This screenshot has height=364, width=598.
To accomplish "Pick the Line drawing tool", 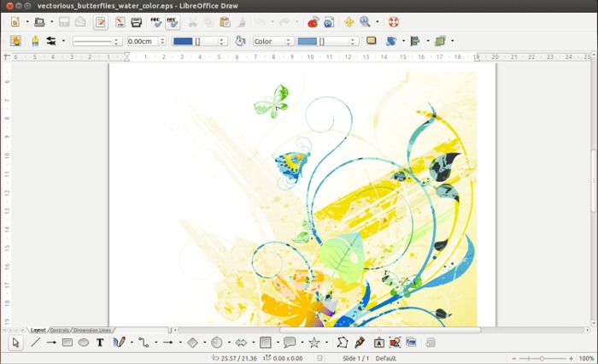I will (x=36, y=343).
